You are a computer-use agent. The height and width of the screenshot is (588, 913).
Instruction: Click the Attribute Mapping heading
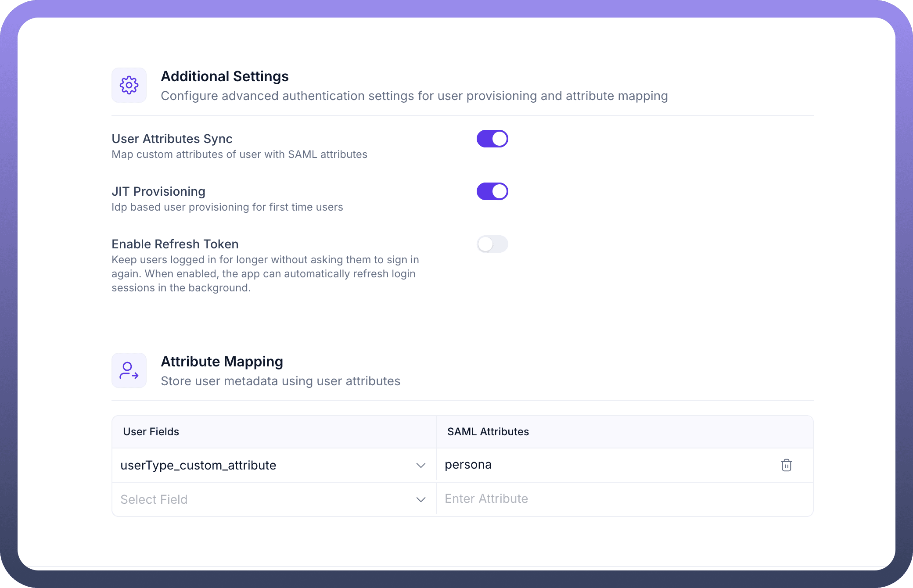click(x=222, y=362)
